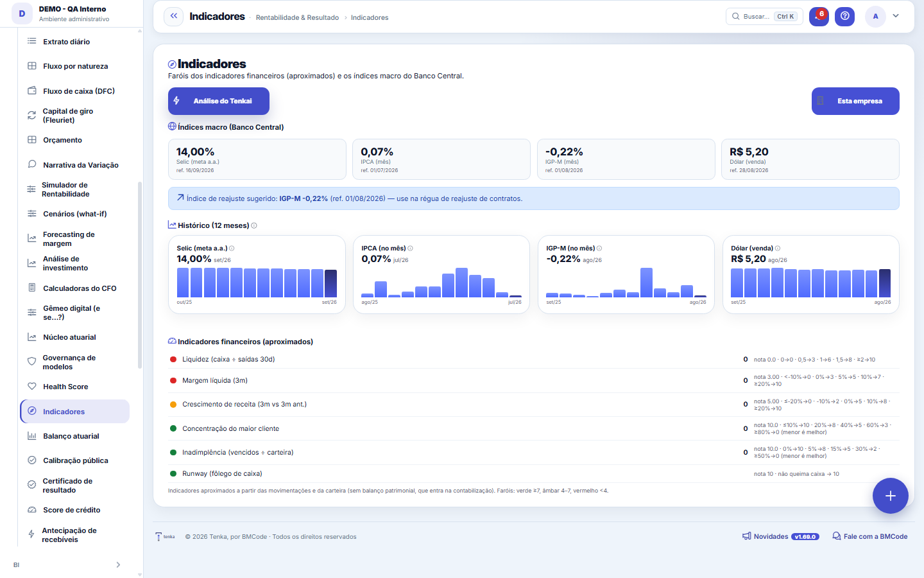
Task: Focus the Buscar search field
Action: coord(764,17)
